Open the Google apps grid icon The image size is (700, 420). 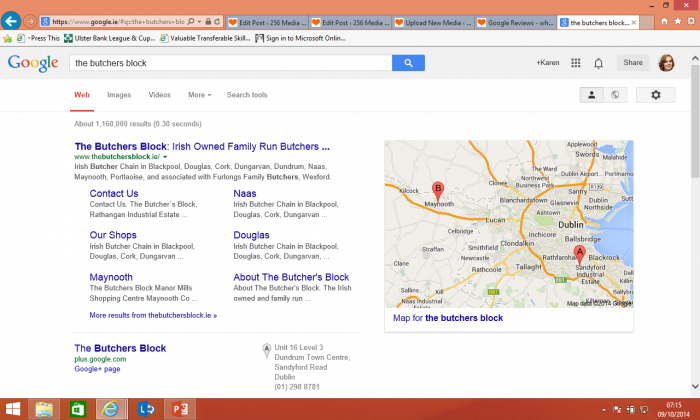point(575,63)
